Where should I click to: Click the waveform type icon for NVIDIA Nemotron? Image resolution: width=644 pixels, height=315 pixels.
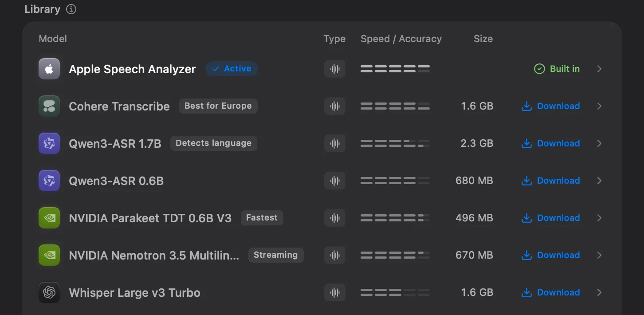(335, 255)
